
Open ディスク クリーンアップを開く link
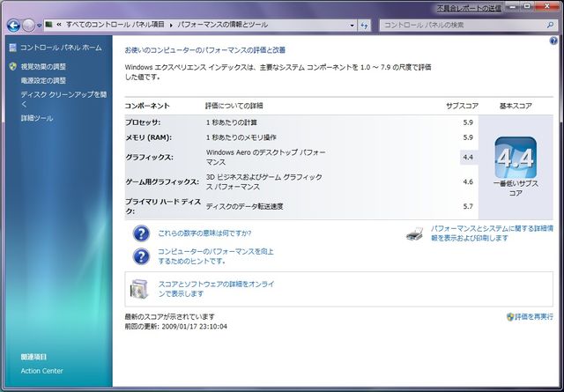pyautogui.click(x=63, y=100)
